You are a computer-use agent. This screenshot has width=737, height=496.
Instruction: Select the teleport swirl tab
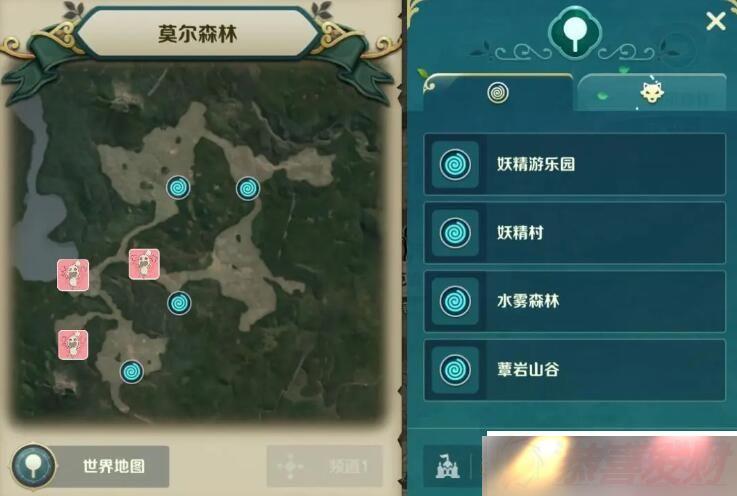pyautogui.click(x=498, y=92)
